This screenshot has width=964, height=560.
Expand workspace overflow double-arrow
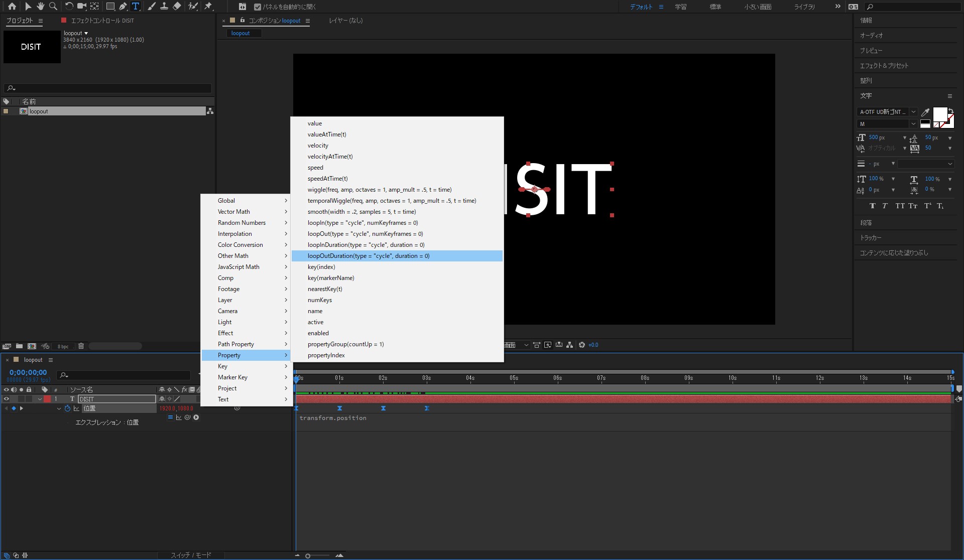pos(837,7)
